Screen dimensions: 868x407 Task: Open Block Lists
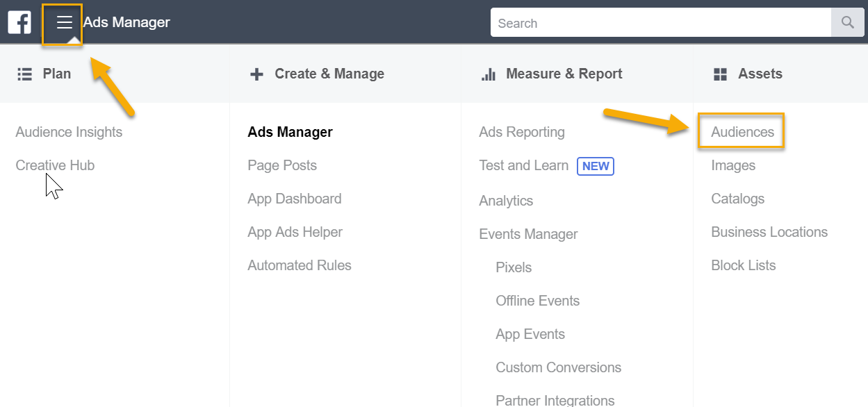point(743,265)
